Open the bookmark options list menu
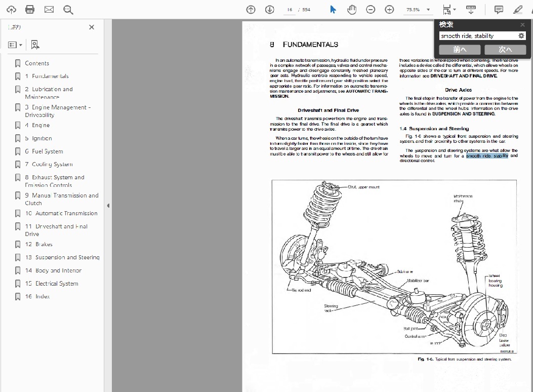Image resolution: width=533 pixels, height=392 pixels. point(15,45)
